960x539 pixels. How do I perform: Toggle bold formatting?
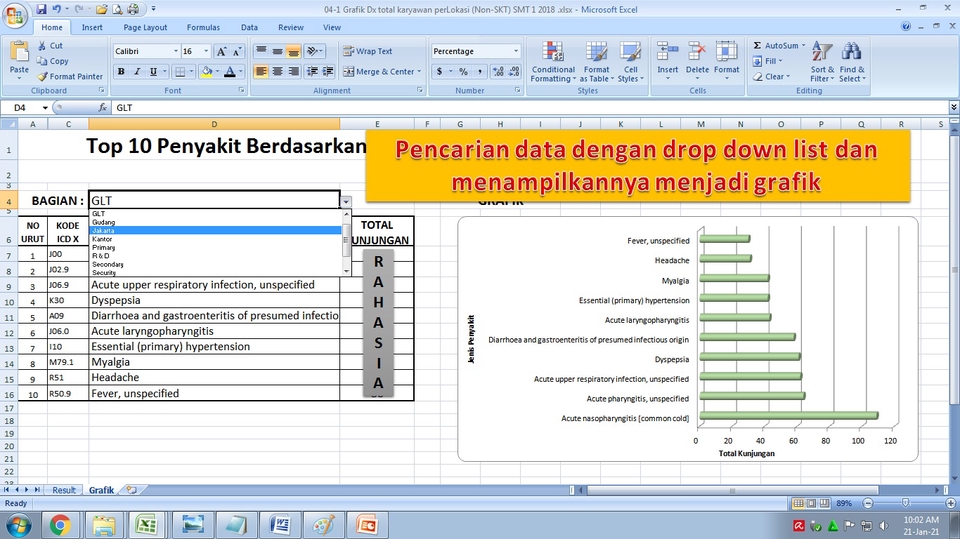pos(121,72)
